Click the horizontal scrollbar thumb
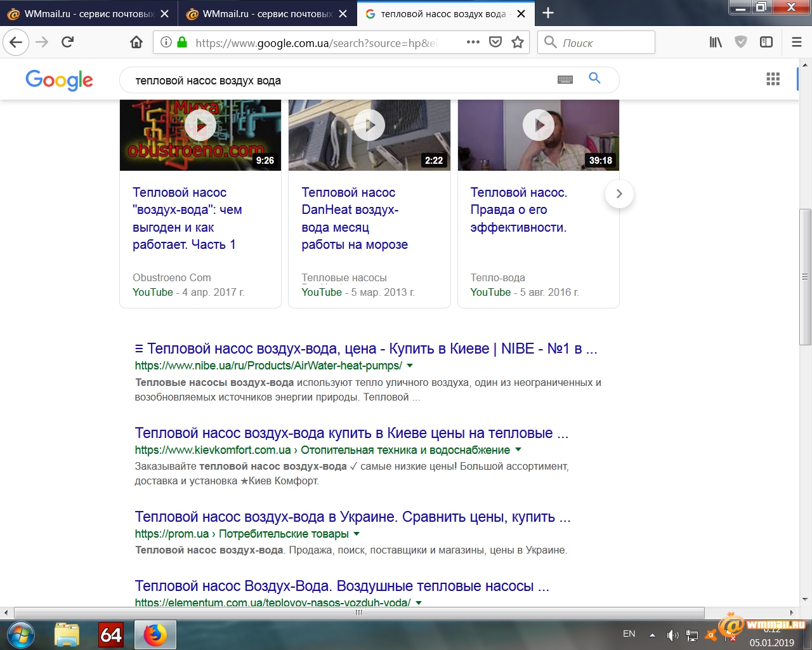Image resolution: width=812 pixels, height=650 pixels. coord(358,613)
